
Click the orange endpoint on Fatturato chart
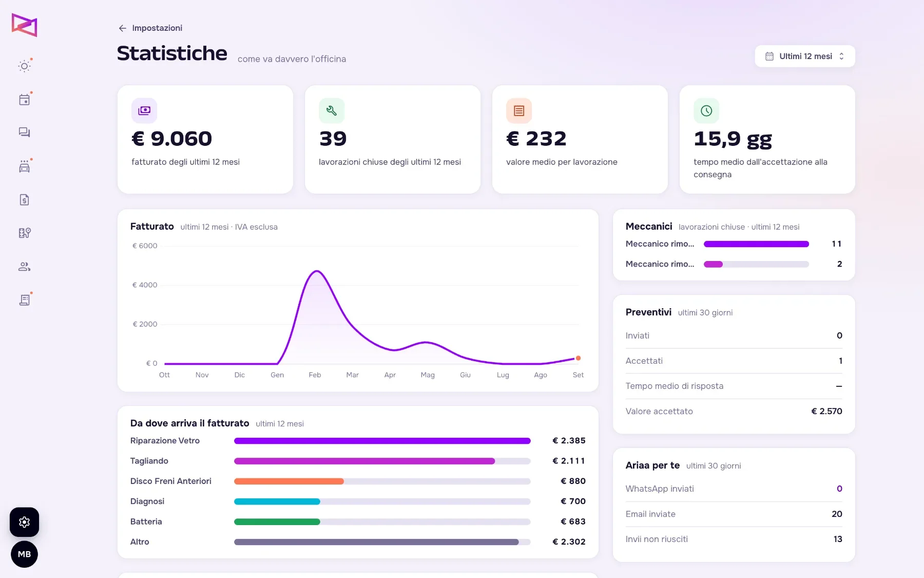[x=578, y=358]
